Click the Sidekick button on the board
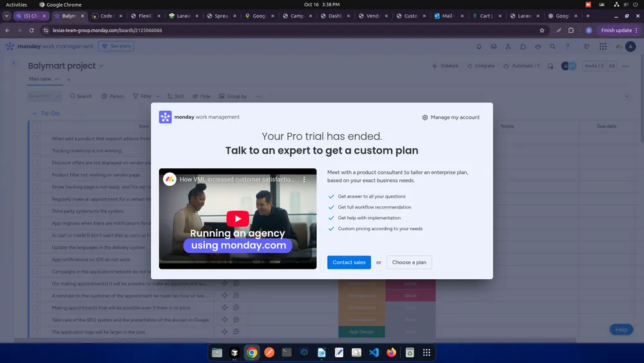644x363 pixels. (x=445, y=66)
